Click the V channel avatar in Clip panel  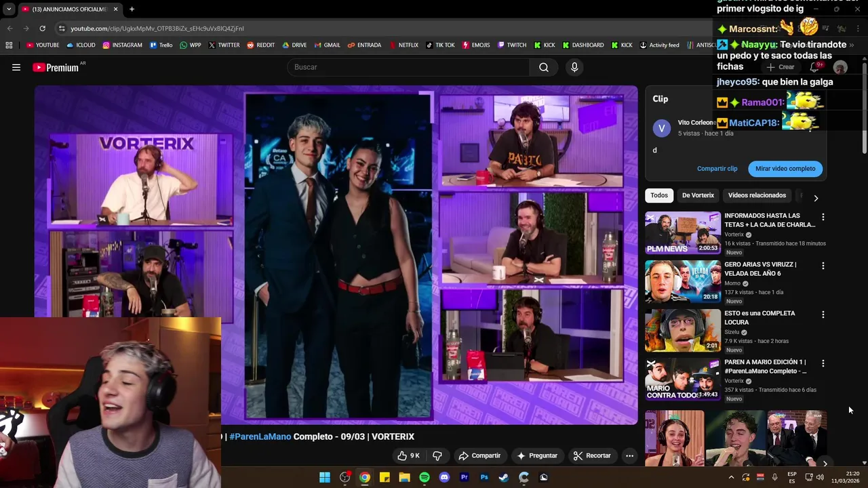tap(662, 128)
